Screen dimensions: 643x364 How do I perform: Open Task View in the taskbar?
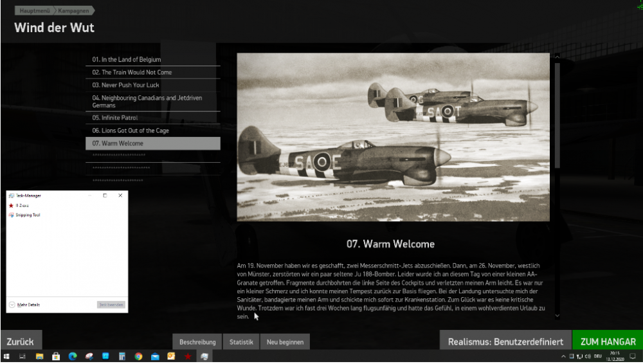click(x=22, y=356)
